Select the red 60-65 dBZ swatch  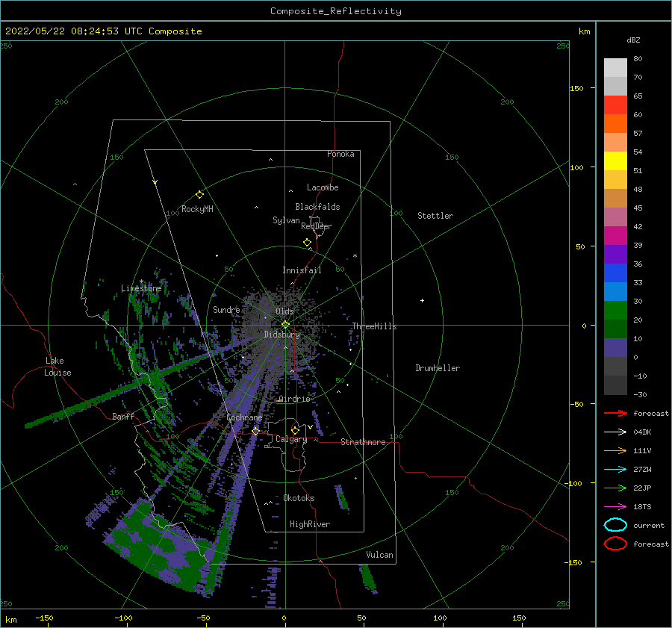pos(615,105)
